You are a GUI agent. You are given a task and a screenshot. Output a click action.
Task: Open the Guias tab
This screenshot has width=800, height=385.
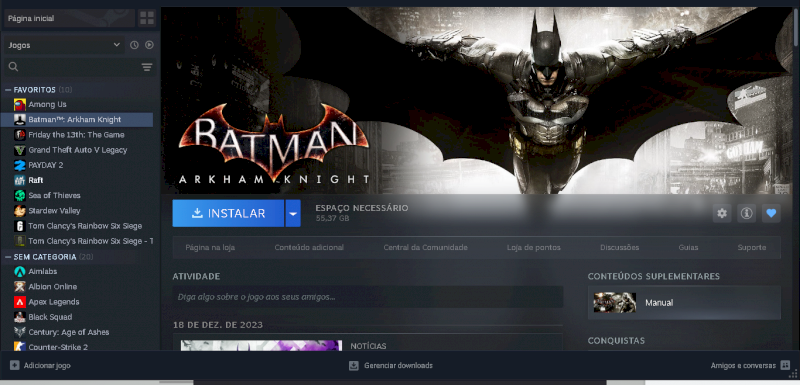point(688,247)
